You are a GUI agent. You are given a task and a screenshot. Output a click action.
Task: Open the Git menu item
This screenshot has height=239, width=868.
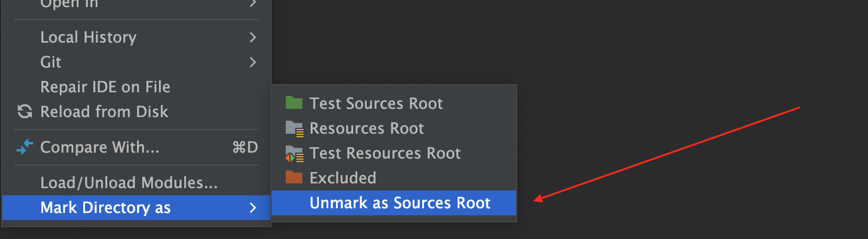(51, 62)
